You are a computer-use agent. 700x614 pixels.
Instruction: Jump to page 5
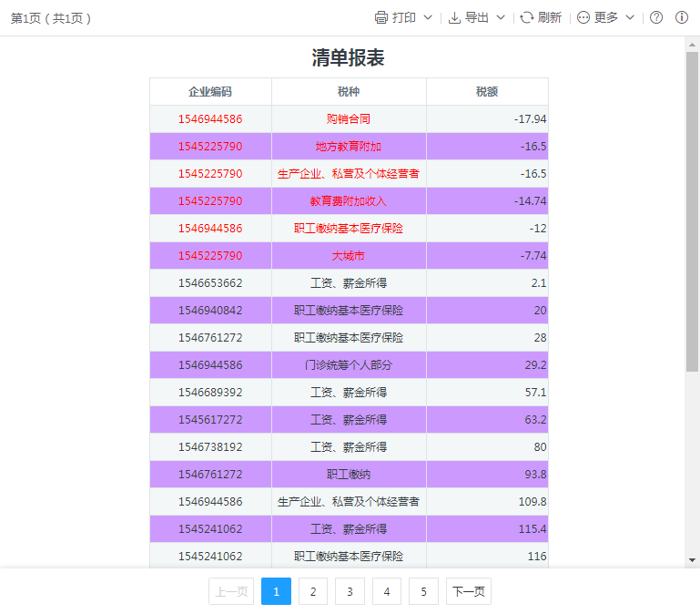(423, 591)
